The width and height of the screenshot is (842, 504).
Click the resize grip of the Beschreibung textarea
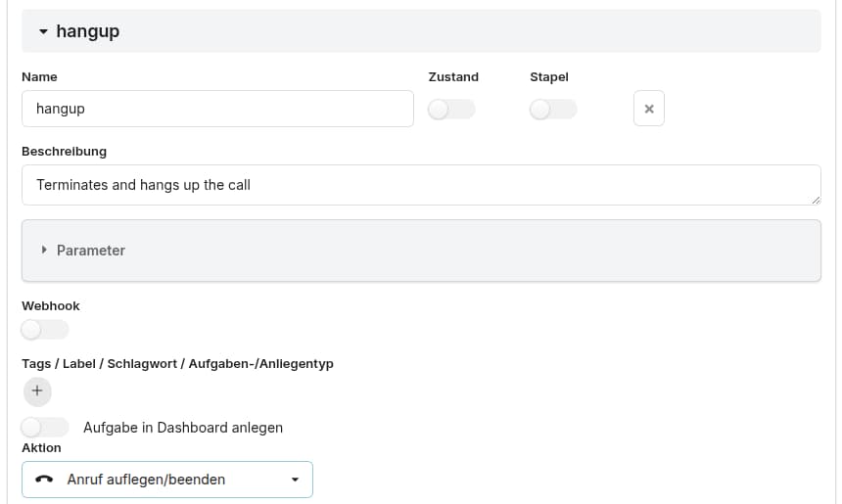[x=815, y=199]
